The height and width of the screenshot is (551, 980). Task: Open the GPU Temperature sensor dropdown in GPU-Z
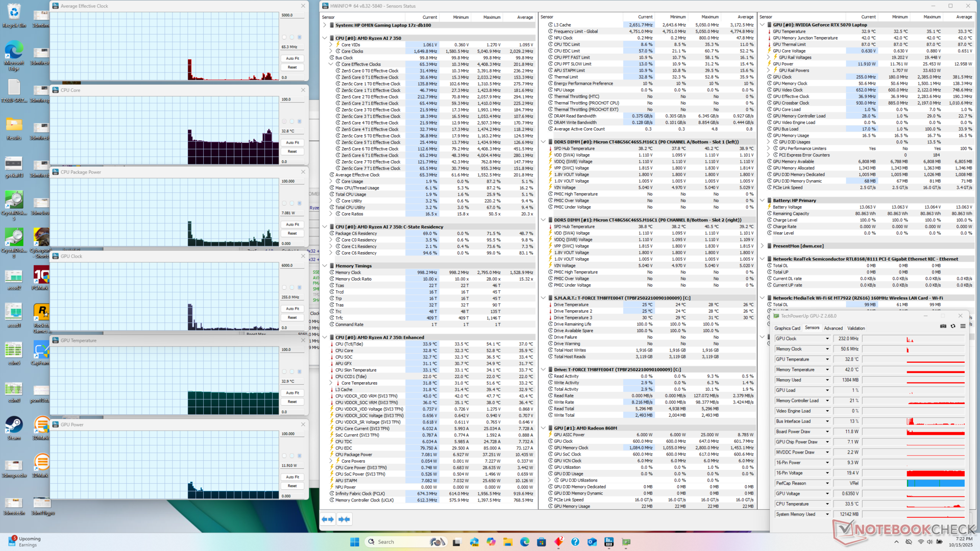[827, 359]
